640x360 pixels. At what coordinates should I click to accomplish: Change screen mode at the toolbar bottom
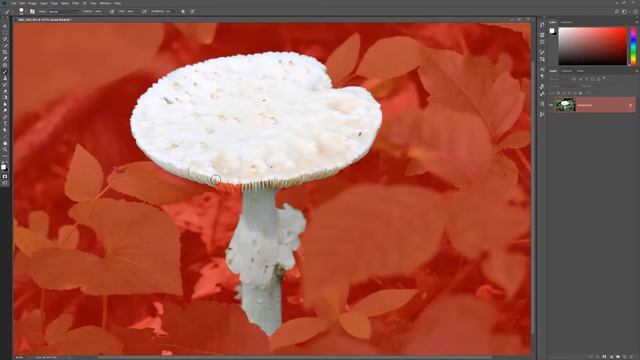pos(5,183)
